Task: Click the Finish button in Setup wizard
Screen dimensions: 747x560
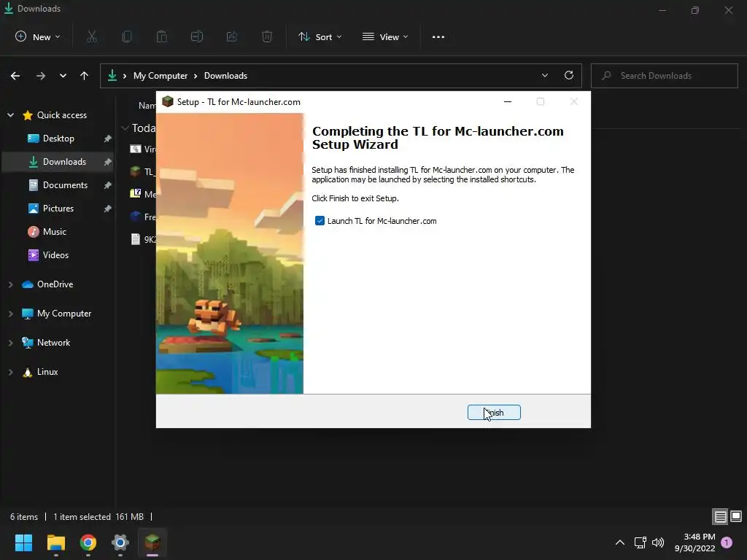Action: tap(494, 413)
